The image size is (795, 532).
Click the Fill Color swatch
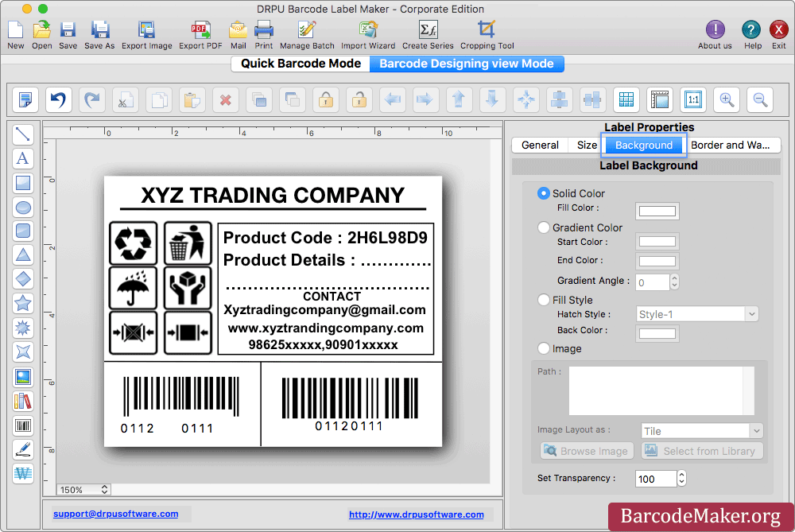point(657,211)
